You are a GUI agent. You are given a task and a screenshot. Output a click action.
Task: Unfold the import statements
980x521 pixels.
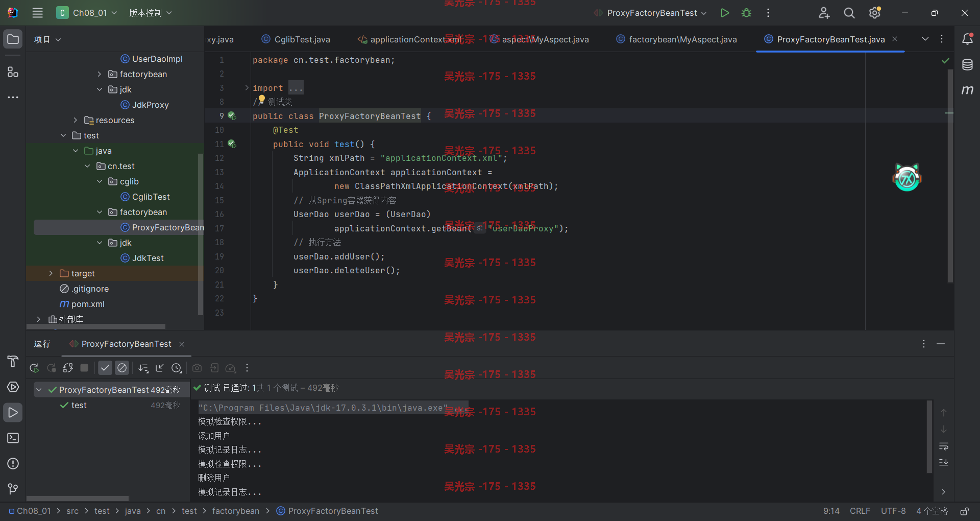[247, 88]
